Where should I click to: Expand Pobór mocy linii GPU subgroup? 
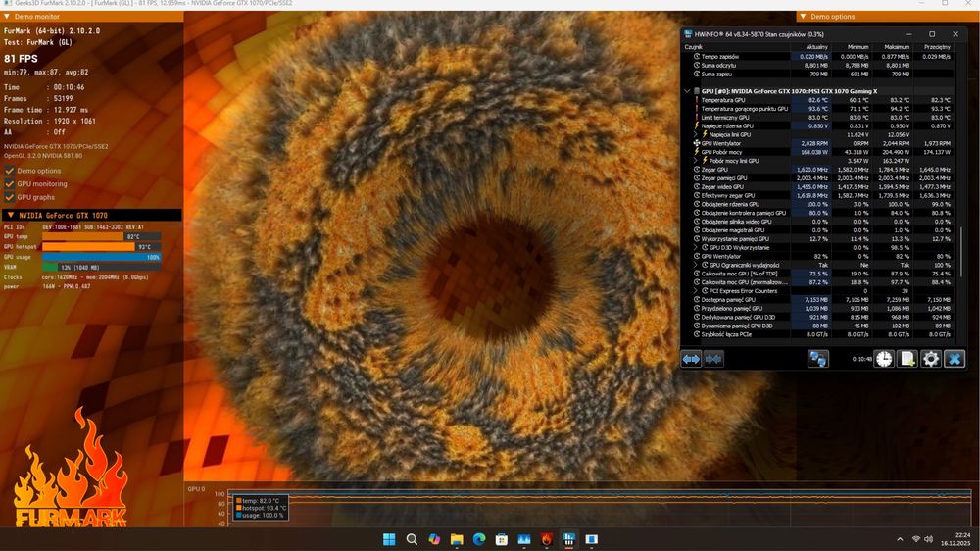(x=696, y=161)
